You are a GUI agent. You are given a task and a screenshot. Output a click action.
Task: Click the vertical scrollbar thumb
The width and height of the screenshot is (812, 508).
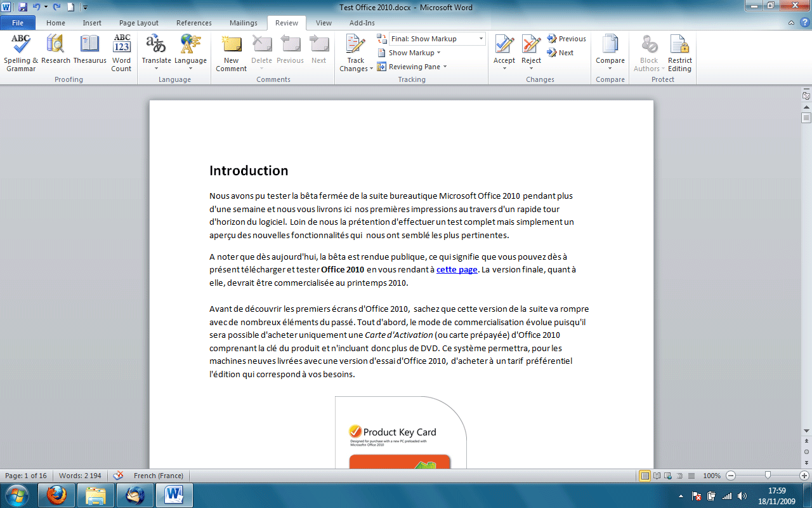pos(806,118)
